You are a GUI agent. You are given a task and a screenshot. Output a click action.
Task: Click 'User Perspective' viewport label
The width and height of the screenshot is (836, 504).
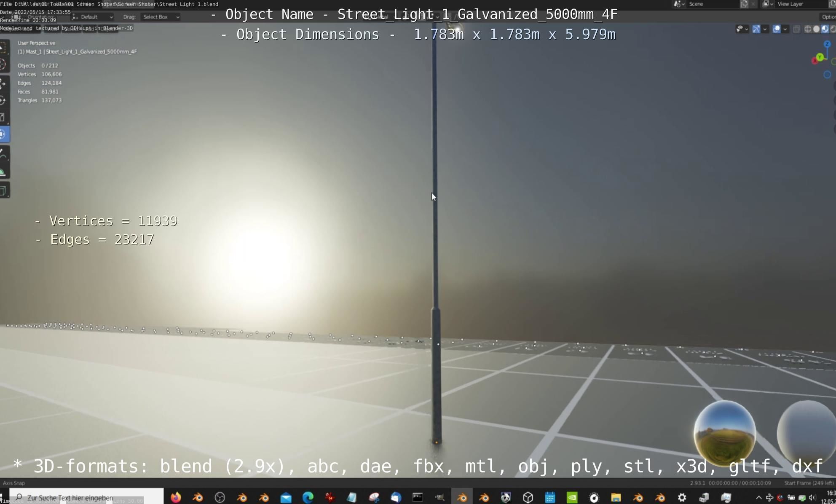click(37, 43)
